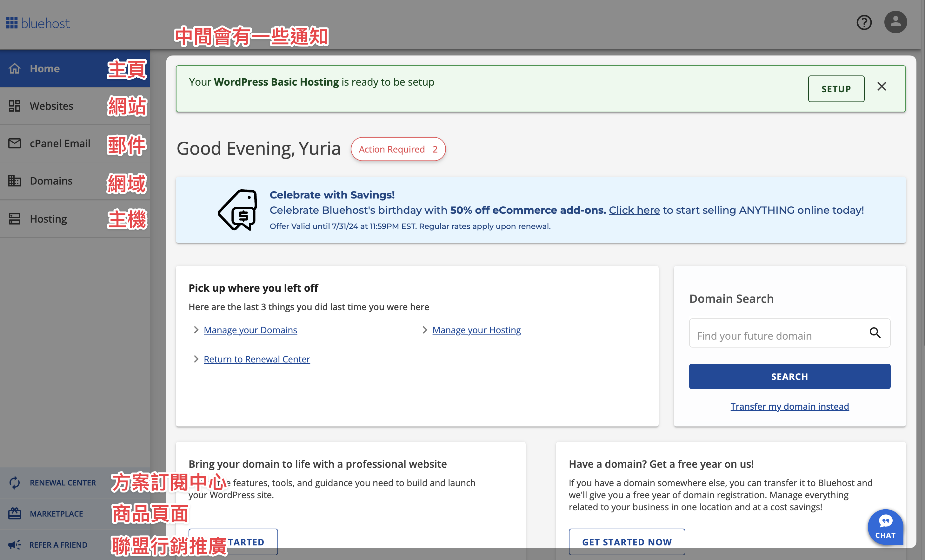
Task: Click the blue SEARCH button
Action: pyautogui.click(x=789, y=377)
